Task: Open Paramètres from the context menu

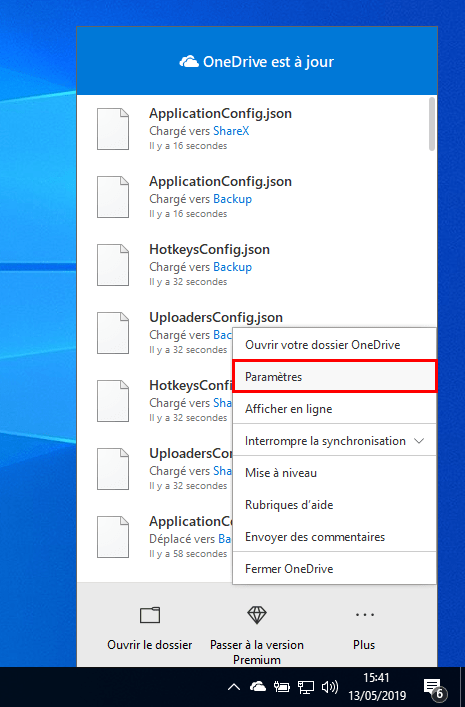Action: click(x=334, y=376)
